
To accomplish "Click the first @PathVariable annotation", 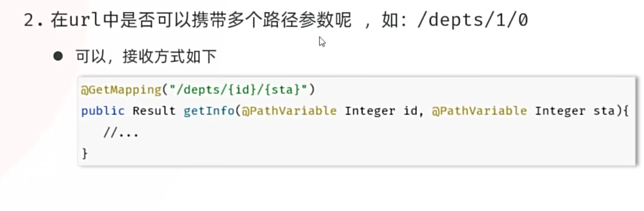I will tap(289, 111).
